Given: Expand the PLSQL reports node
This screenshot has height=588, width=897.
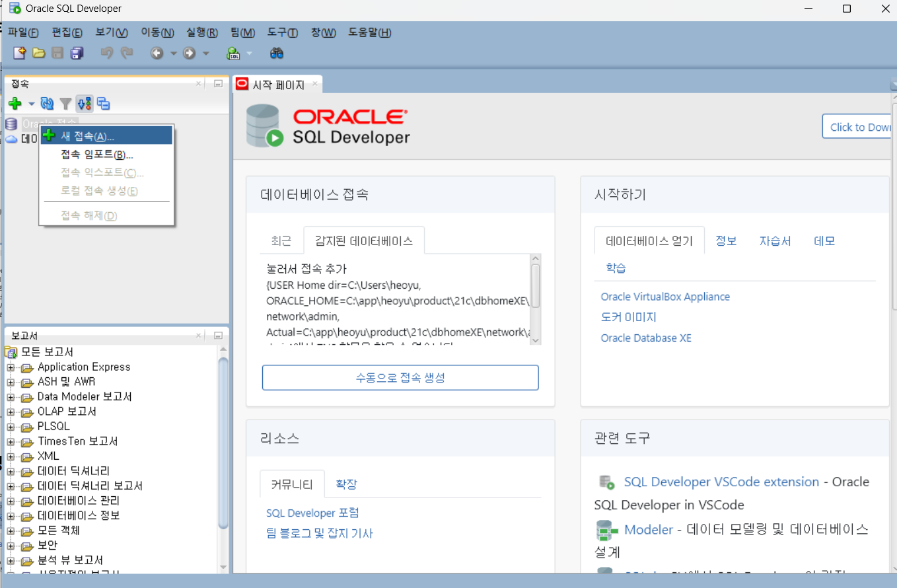Looking at the screenshot, I should 11,427.
